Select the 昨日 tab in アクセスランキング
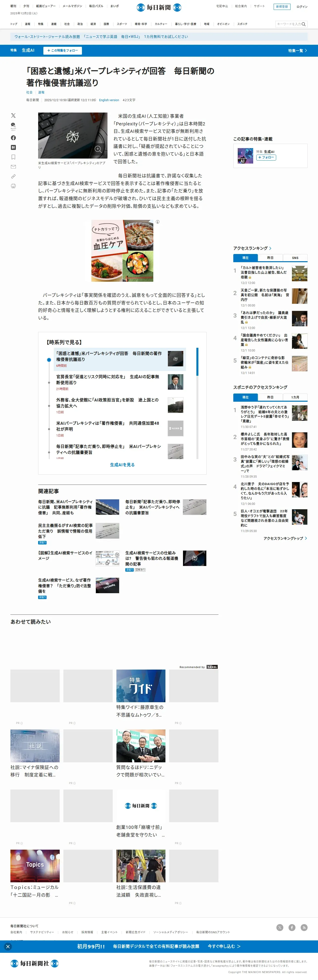This screenshot has height=980, width=318. (x=270, y=258)
